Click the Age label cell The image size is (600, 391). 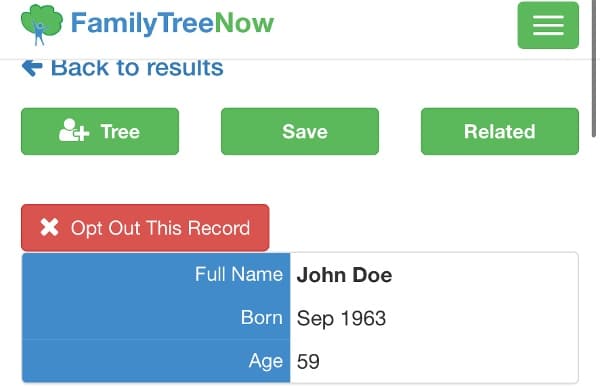[156, 361]
